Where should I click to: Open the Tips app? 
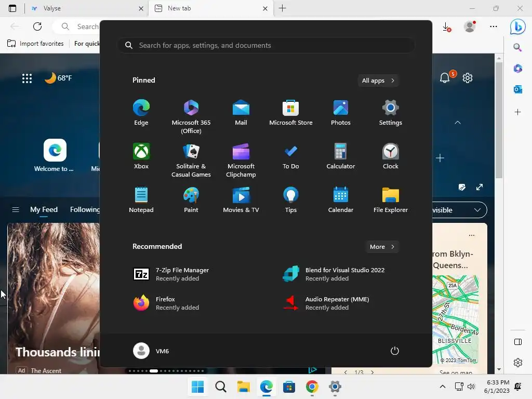click(x=291, y=199)
